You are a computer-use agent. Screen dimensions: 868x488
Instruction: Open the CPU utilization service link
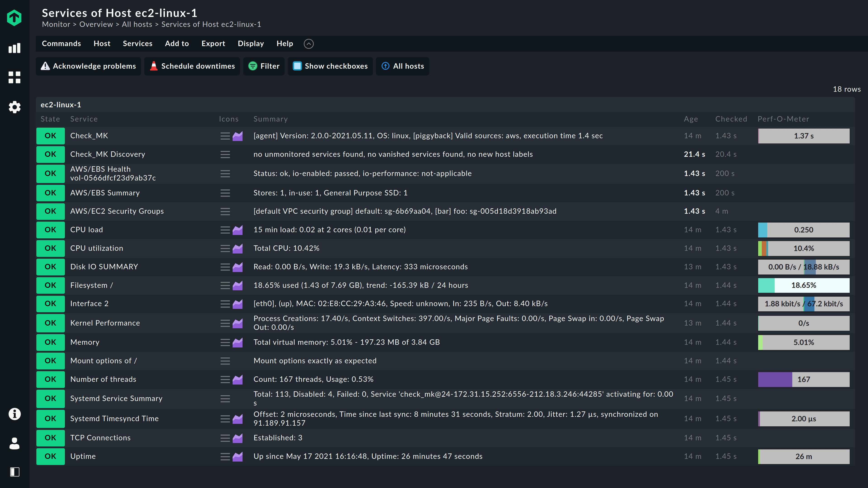click(x=97, y=248)
